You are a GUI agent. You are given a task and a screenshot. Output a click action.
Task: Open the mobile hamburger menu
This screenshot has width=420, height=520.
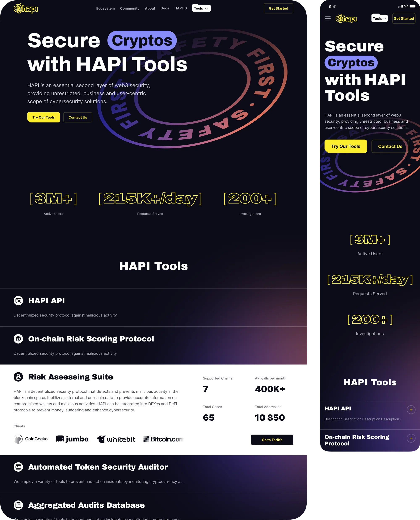(328, 18)
